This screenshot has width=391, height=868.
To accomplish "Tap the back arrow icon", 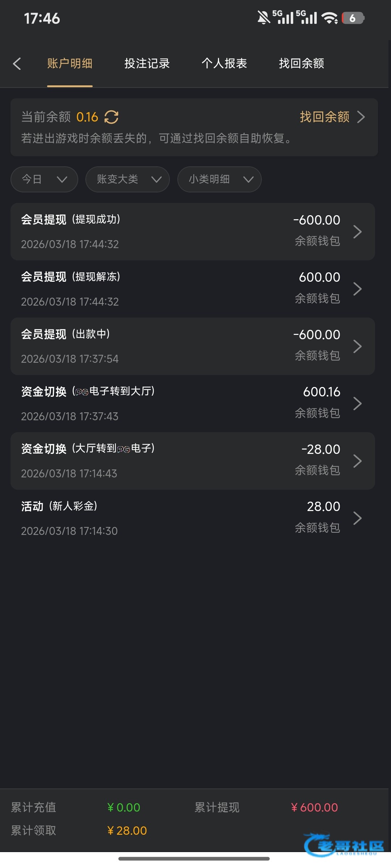I will point(17,64).
